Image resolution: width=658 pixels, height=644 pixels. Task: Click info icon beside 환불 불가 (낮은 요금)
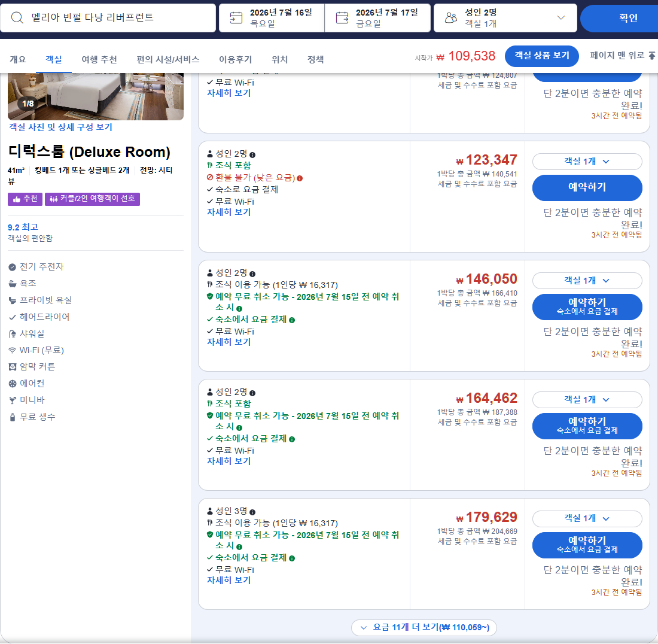click(x=300, y=178)
